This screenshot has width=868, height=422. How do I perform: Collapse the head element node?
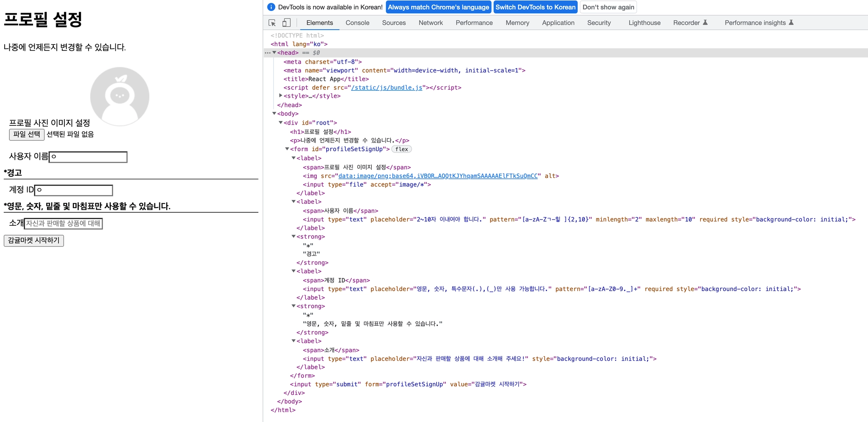tap(274, 53)
